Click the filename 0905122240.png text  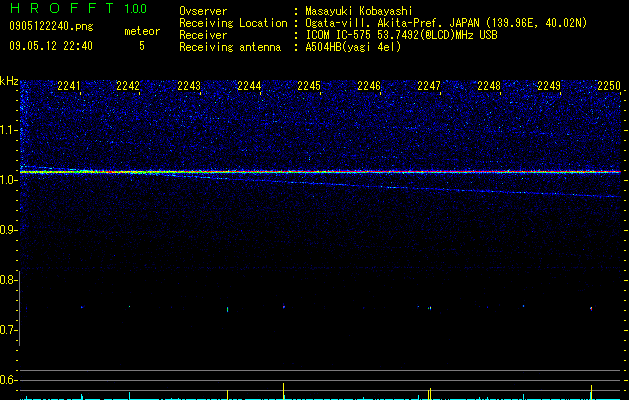point(51,26)
